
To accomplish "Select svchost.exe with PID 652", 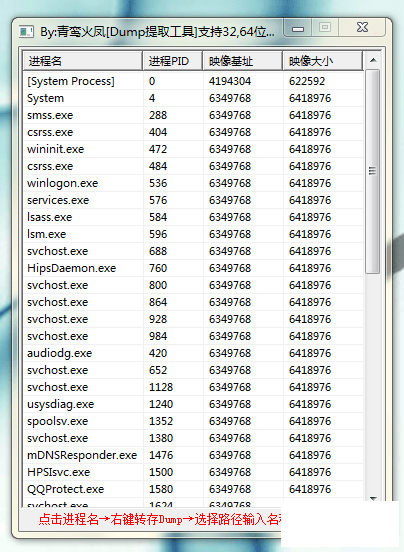I will 193,370.
